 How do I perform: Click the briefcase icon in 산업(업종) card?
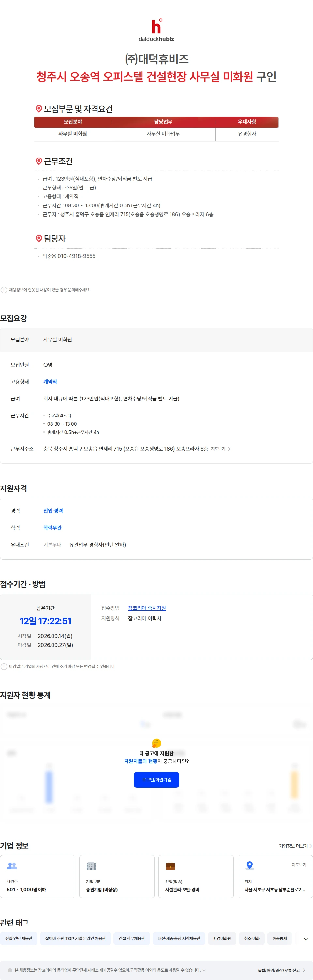pyautogui.click(x=171, y=866)
